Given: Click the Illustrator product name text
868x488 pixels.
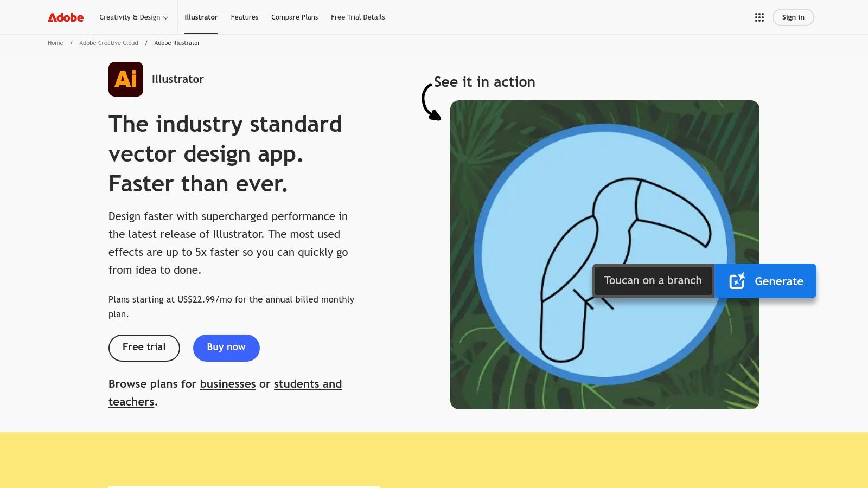Looking at the screenshot, I should pyautogui.click(x=178, y=79).
